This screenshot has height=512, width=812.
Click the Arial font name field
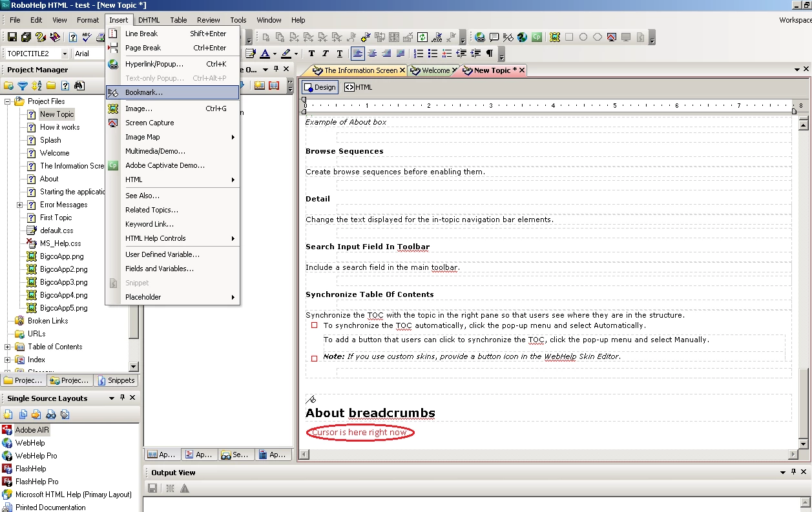point(88,54)
